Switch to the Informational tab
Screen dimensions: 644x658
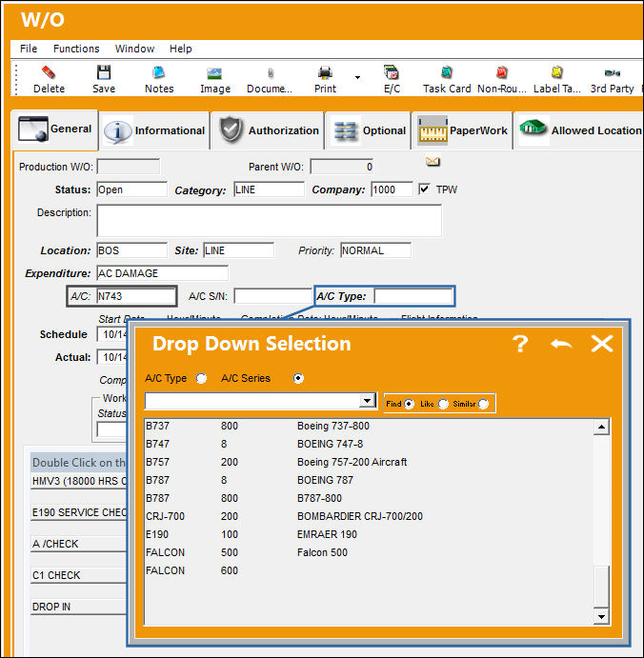(154, 130)
